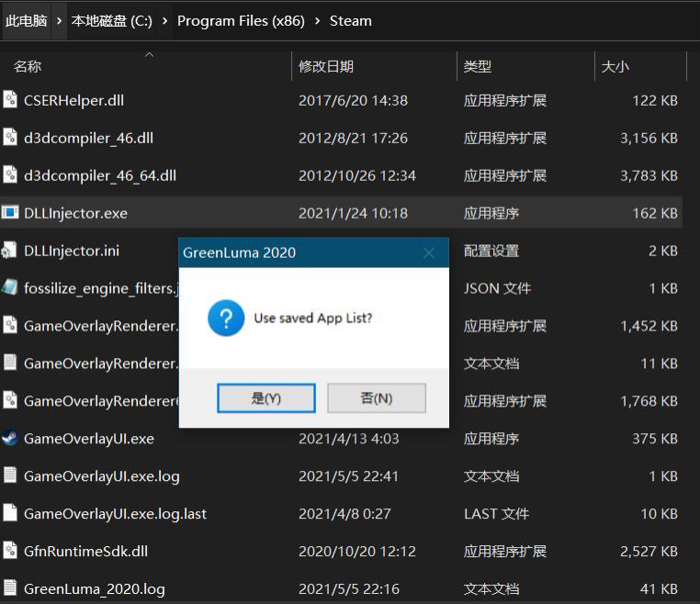Click the blue question mark dialog icon
This screenshot has height=604, width=700.
(226, 319)
